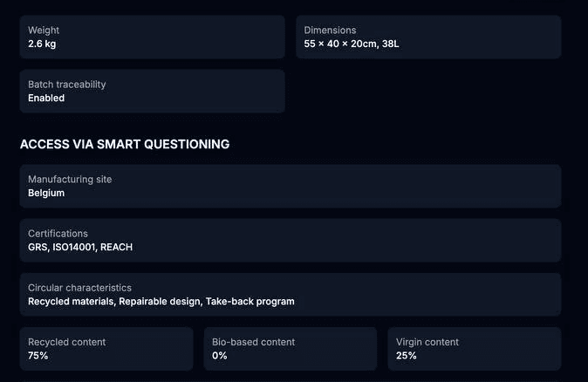Viewport: 588px width, 382px height.
Task: Click the Bio-based content label
Action: click(x=253, y=342)
